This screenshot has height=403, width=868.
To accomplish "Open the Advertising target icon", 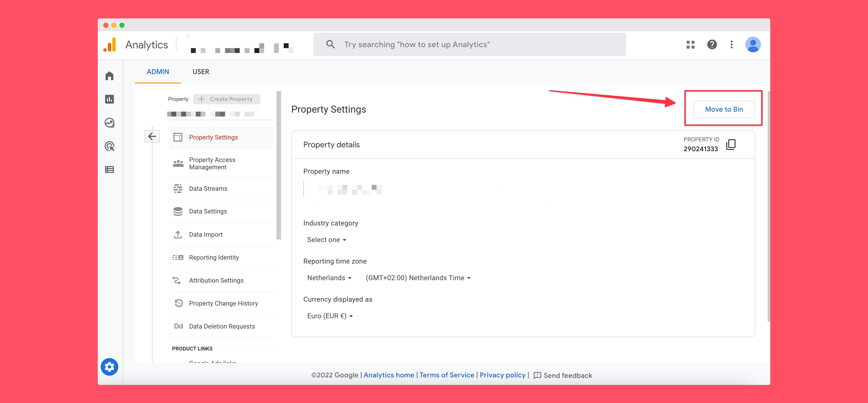I will click(109, 146).
